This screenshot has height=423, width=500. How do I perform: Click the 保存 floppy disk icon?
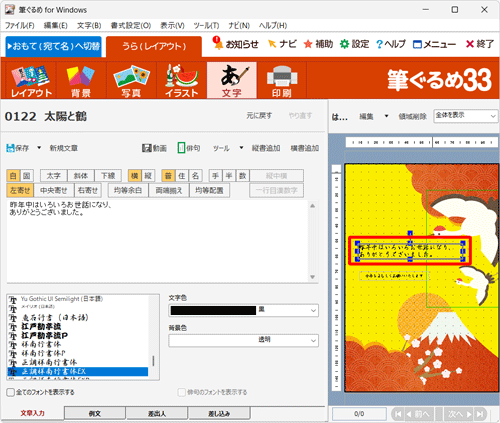coord(10,148)
